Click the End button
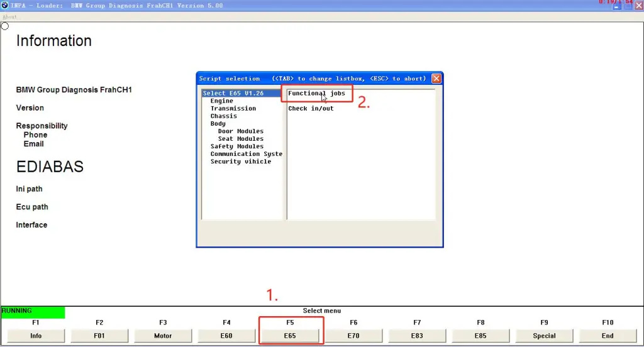 [x=608, y=336]
